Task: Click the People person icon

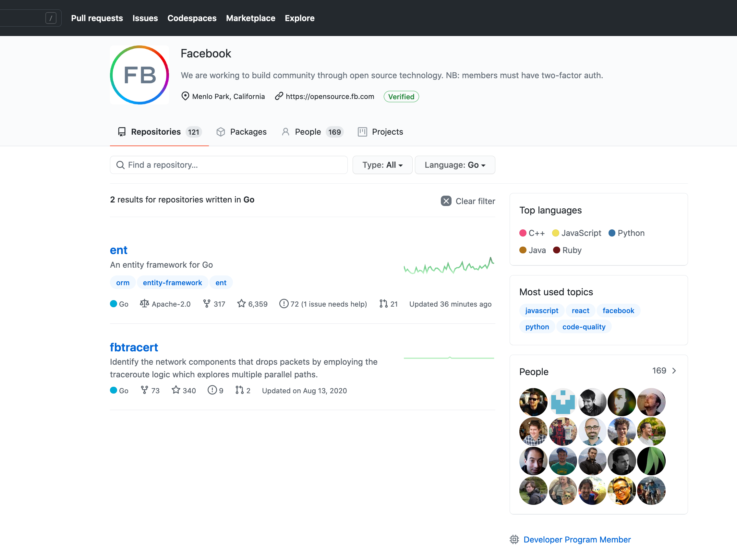Action: click(x=285, y=132)
